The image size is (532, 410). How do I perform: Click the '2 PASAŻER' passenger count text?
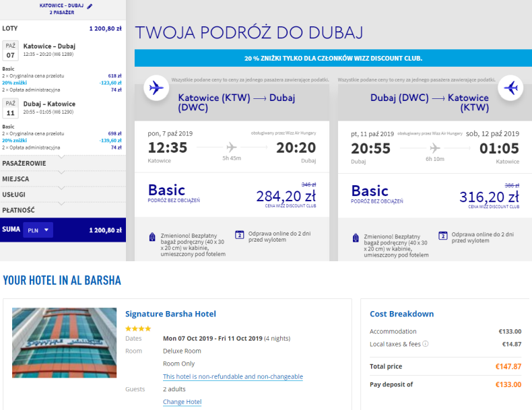click(62, 12)
